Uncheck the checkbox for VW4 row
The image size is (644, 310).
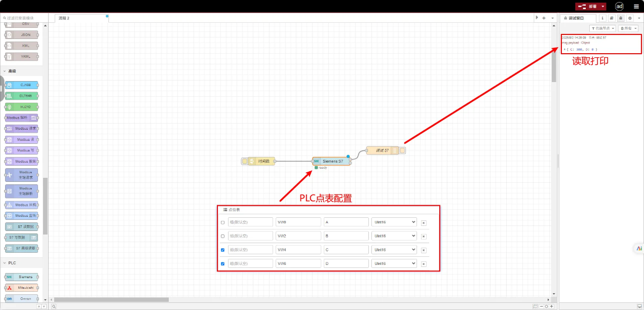click(223, 250)
